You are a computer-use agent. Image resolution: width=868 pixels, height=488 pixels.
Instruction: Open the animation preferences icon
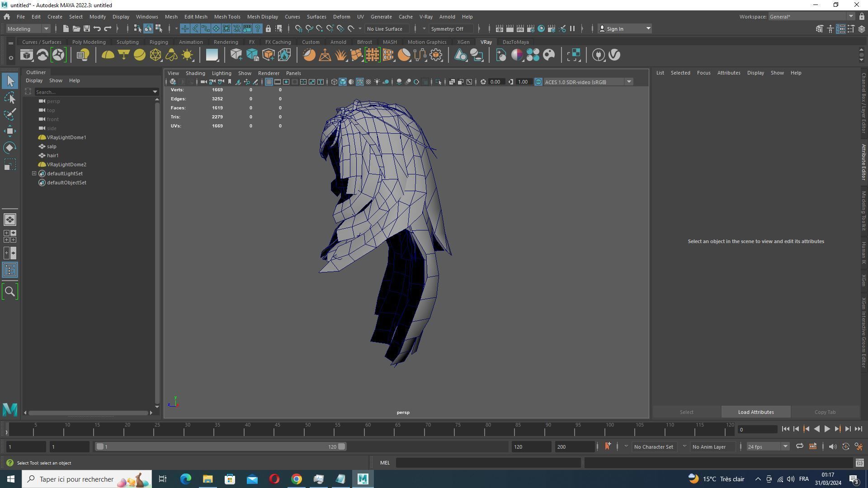[x=859, y=447]
